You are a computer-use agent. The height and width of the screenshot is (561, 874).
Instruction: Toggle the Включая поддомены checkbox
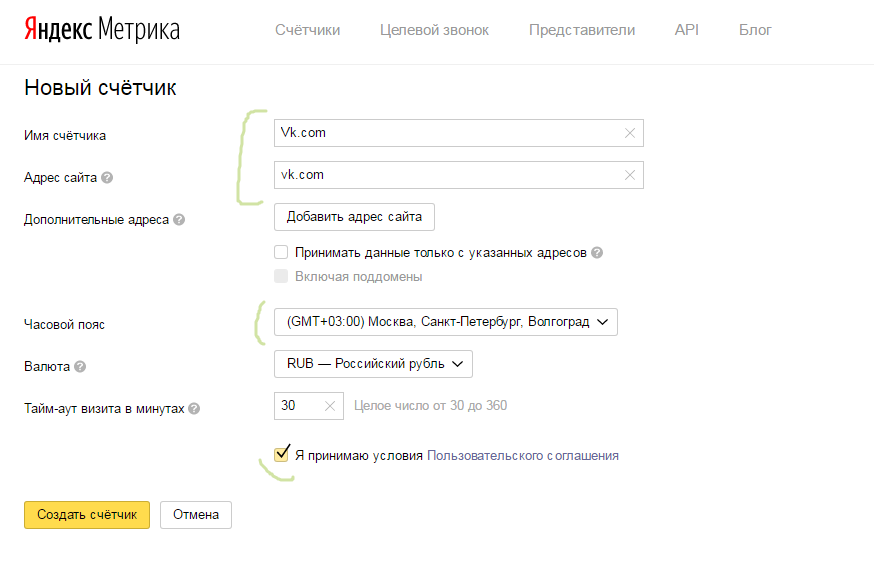click(282, 276)
